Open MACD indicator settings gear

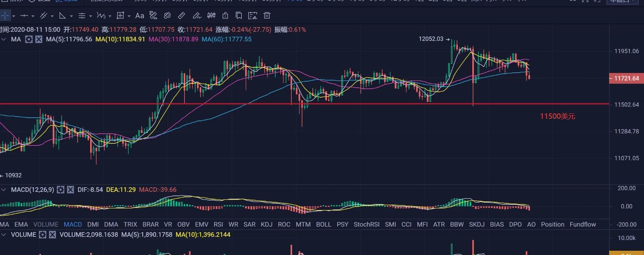pos(61,190)
